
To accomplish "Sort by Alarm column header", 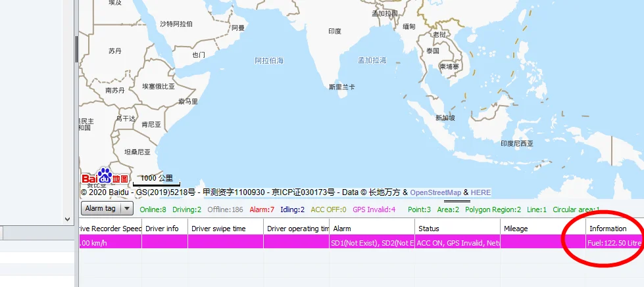I will point(372,229).
